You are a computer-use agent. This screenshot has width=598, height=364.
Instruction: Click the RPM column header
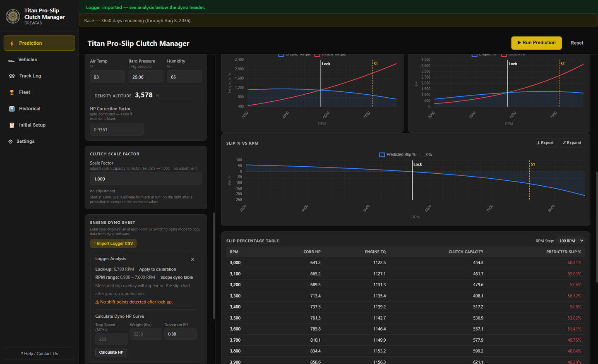click(234, 252)
